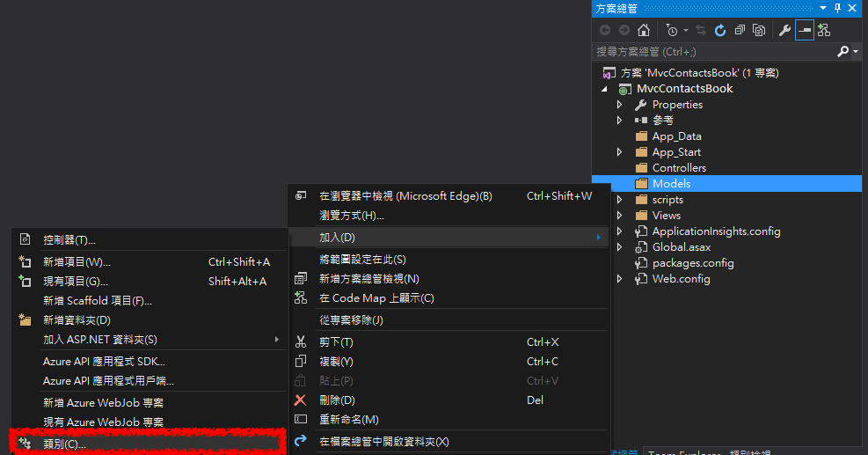Click the Home icon in Solution Explorer toolbar
The height and width of the screenshot is (455, 868).
[x=644, y=31]
